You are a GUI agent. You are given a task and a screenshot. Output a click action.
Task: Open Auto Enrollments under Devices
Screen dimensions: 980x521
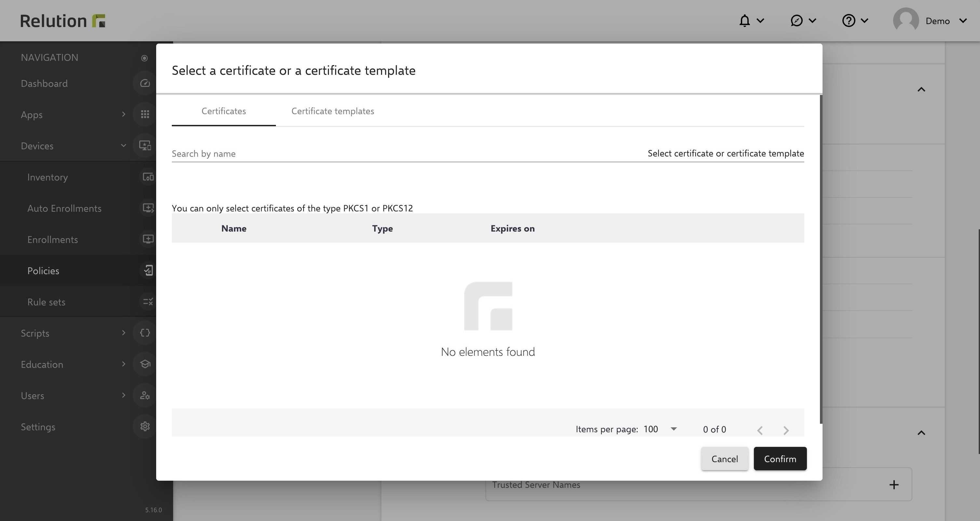click(x=64, y=208)
